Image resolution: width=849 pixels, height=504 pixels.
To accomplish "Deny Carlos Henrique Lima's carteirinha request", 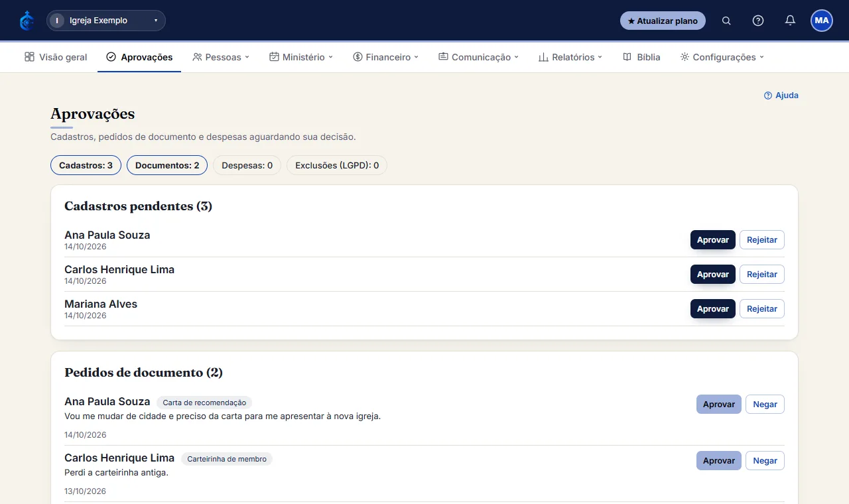I will pyautogui.click(x=765, y=461).
